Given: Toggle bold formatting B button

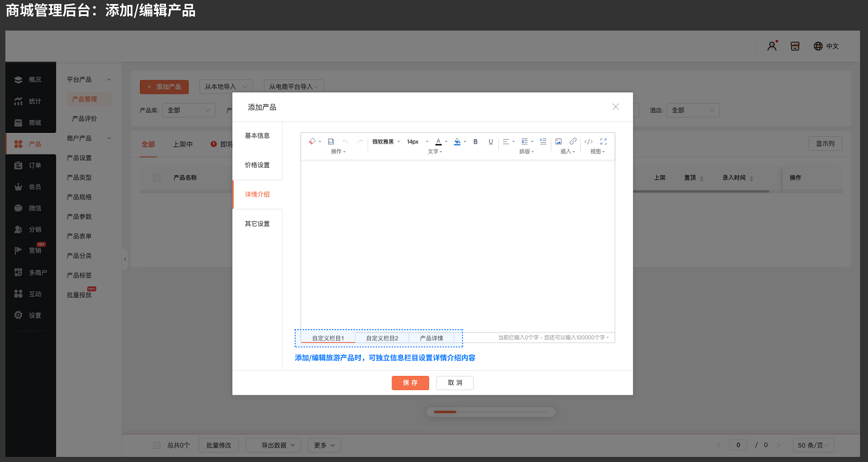Looking at the screenshot, I should coord(475,141).
